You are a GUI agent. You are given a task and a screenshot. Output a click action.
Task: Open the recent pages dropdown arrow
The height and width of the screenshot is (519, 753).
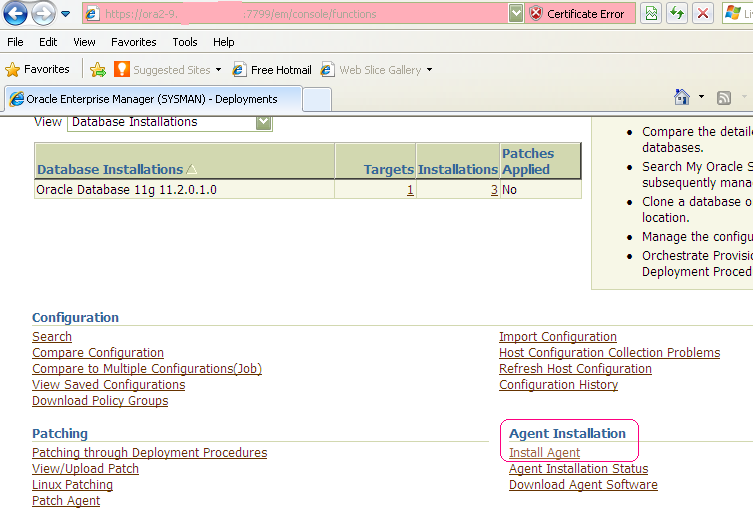(x=65, y=14)
